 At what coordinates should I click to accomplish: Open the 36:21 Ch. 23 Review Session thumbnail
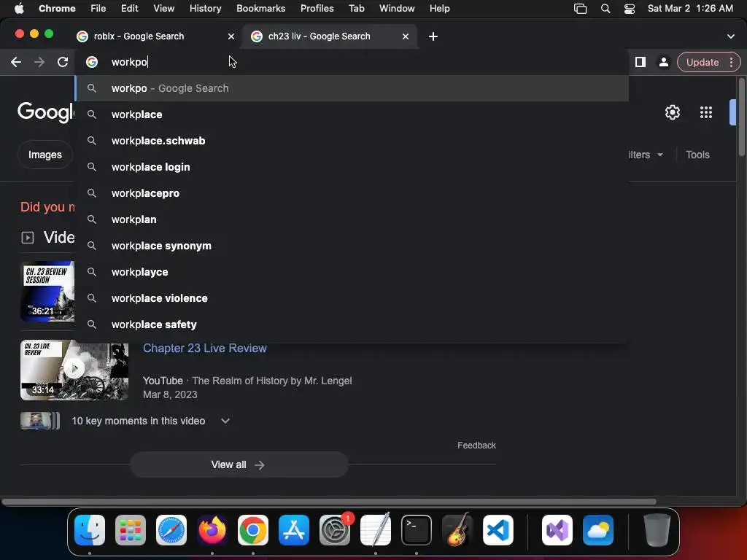pyautogui.click(x=47, y=291)
